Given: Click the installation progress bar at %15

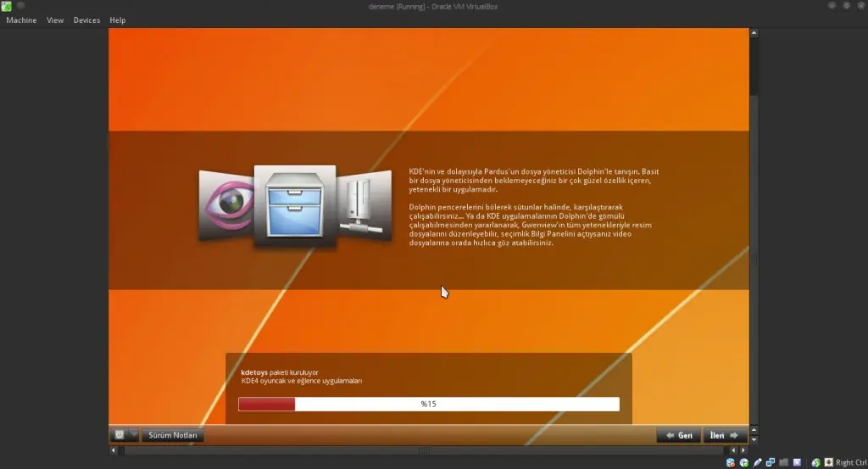Looking at the screenshot, I should click(428, 405).
